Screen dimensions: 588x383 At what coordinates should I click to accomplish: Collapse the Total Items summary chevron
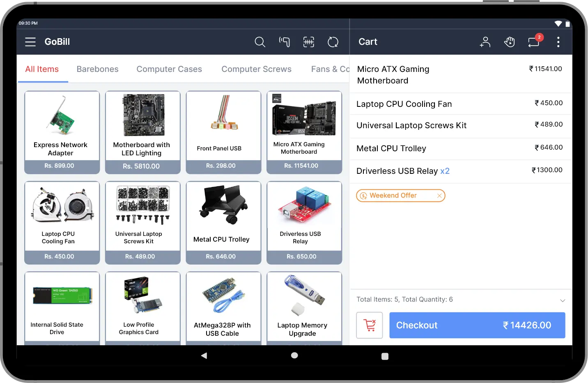(562, 300)
